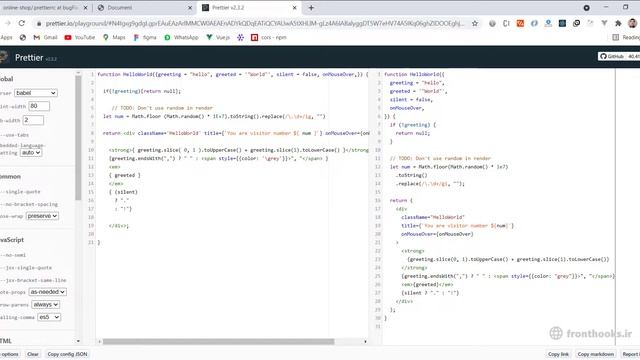Open quote-props dropdown showing as-needed
This screenshot has width=640, height=360.
coord(47,292)
